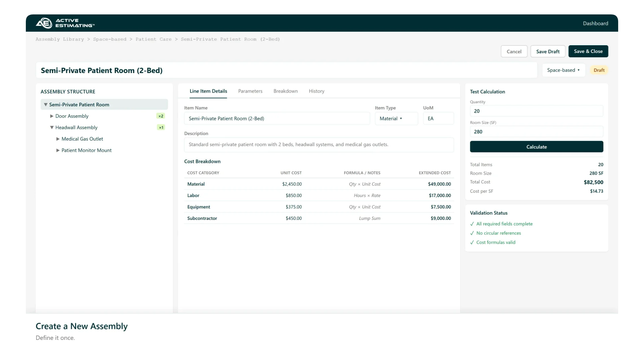
Task: Open the Item Type Material dropdown
Action: point(396,119)
